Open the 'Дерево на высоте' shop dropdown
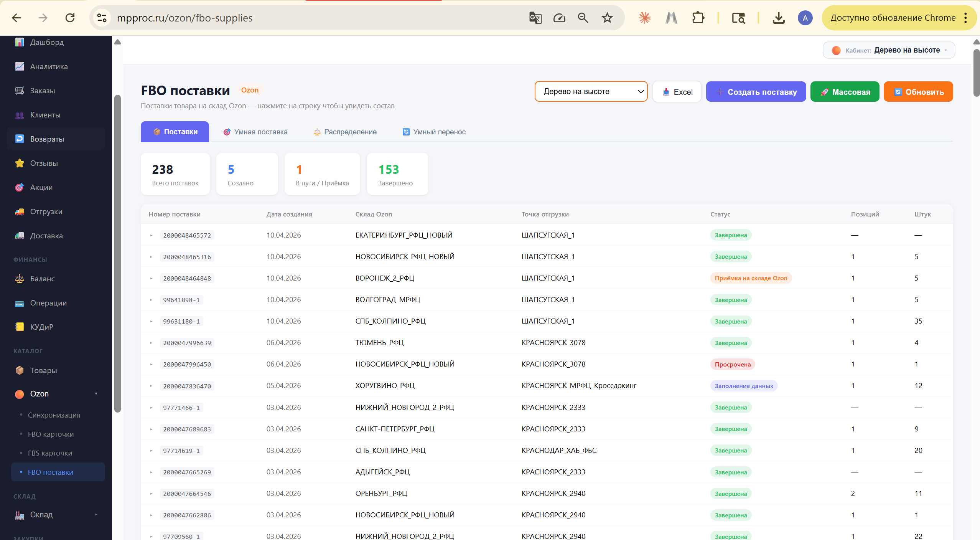The image size is (980, 540). tap(591, 91)
